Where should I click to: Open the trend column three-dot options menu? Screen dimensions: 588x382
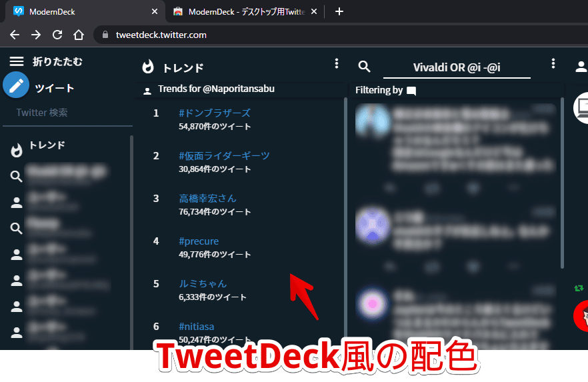(x=337, y=63)
